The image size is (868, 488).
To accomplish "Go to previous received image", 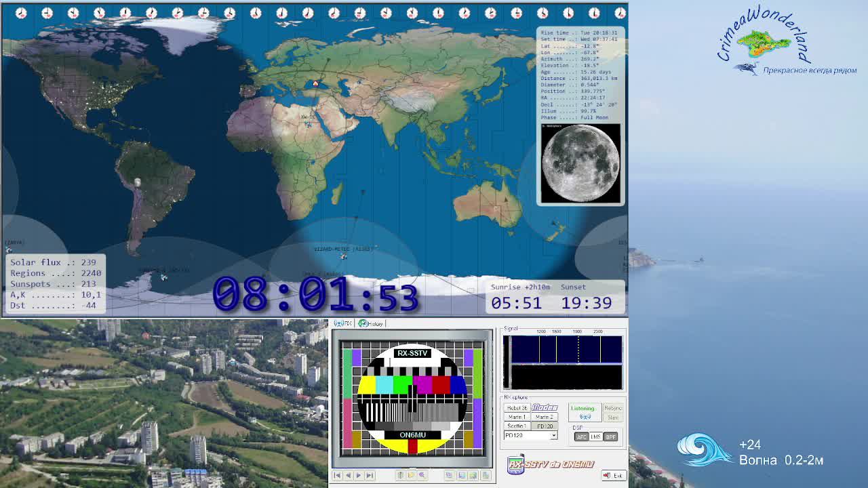I will [348, 475].
